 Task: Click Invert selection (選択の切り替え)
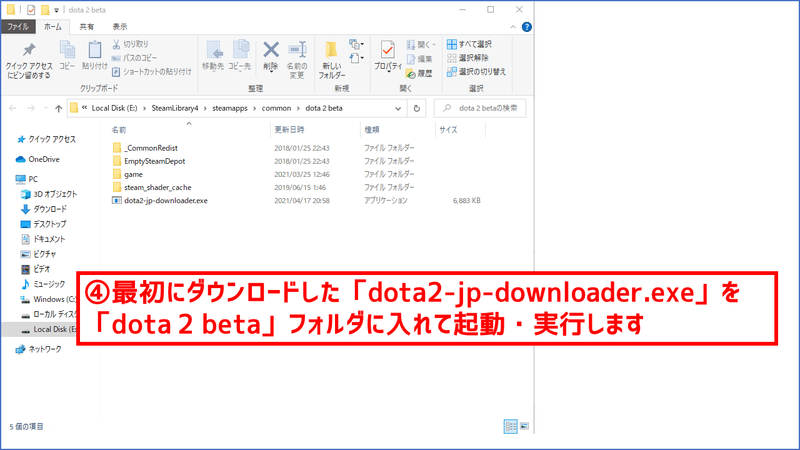[x=476, y=72]
